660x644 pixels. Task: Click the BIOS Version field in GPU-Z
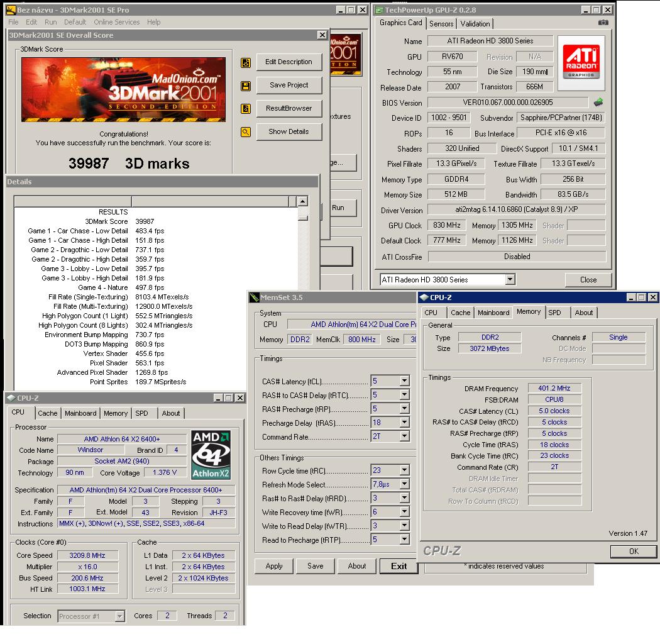point(508,103)
